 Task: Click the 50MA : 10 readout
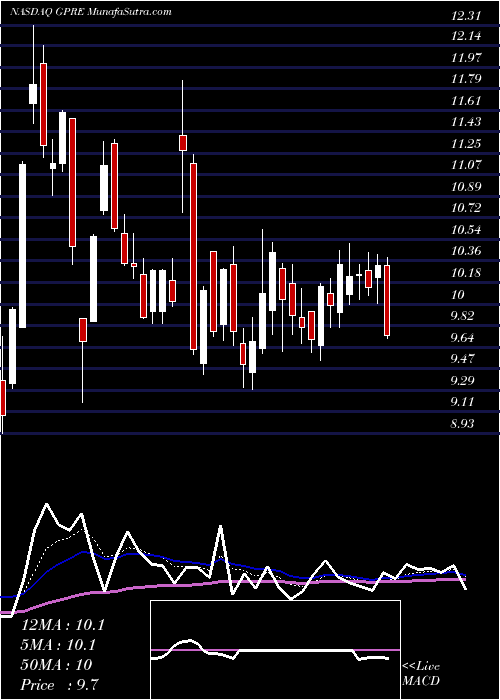pos(57,665)
